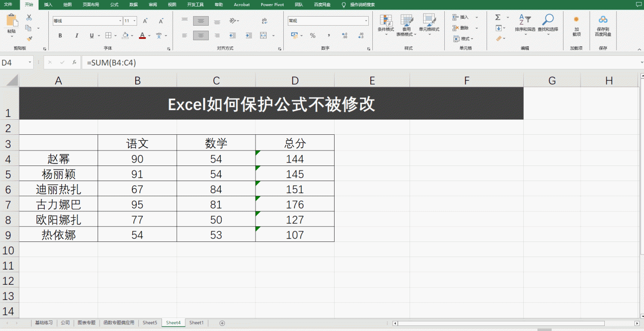Click the horizontal scrollbar at bottom
The width and height of the screenshot is (644, 331).
[x=502, y=323]
